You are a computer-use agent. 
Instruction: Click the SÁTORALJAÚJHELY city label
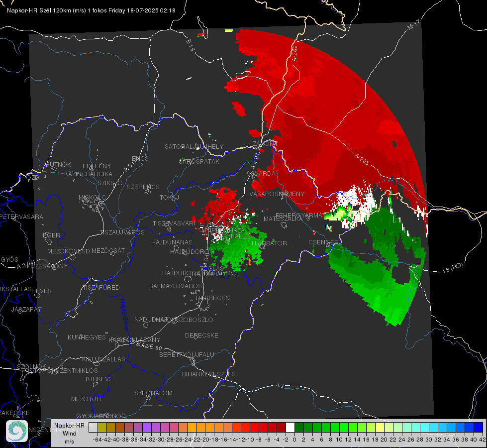(x=194, y=146)
